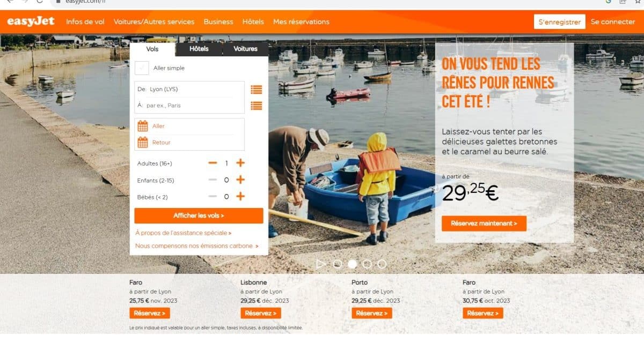The width and height of the screenshot is (644, 343).
Task: Click Réservez maintenant for Rennes offer
Action: click(484, 223)
